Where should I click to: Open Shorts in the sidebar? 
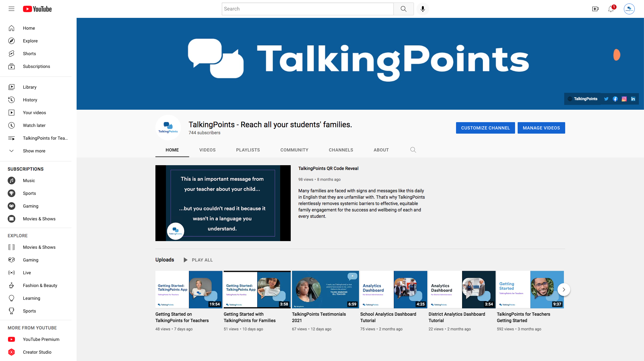pyautogui.click(x=36, y=54)
